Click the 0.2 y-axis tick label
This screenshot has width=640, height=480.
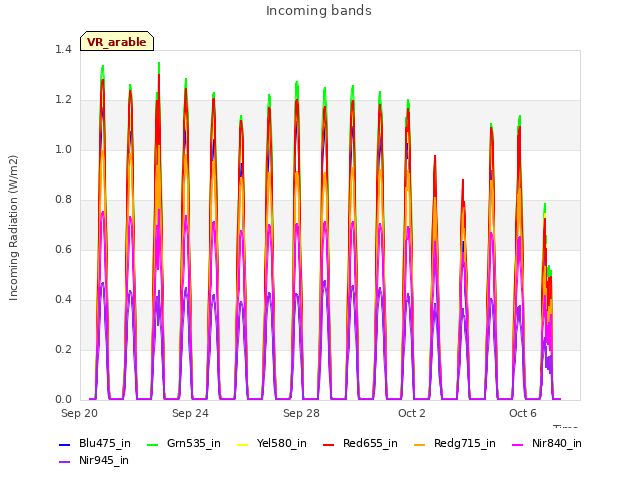tap(63, 349)
